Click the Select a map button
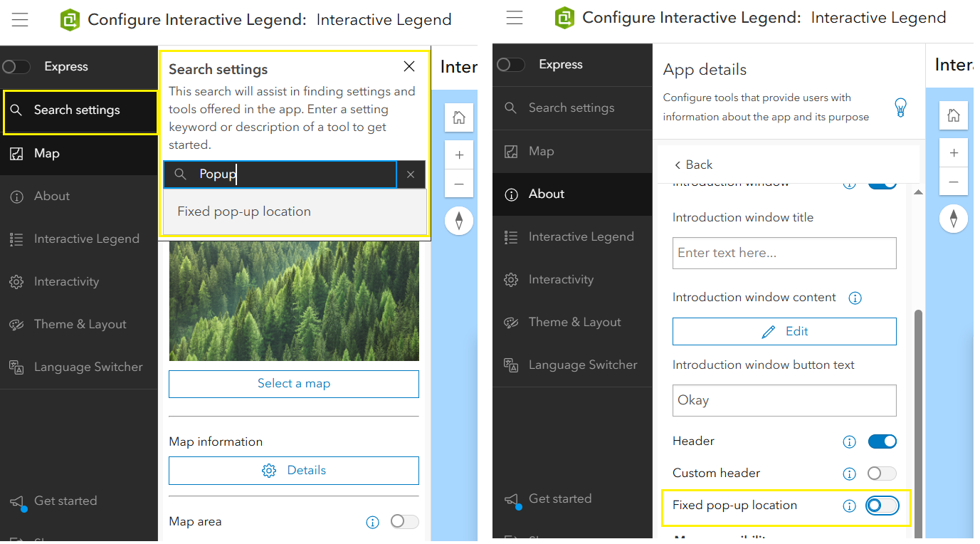 [293, 384]
